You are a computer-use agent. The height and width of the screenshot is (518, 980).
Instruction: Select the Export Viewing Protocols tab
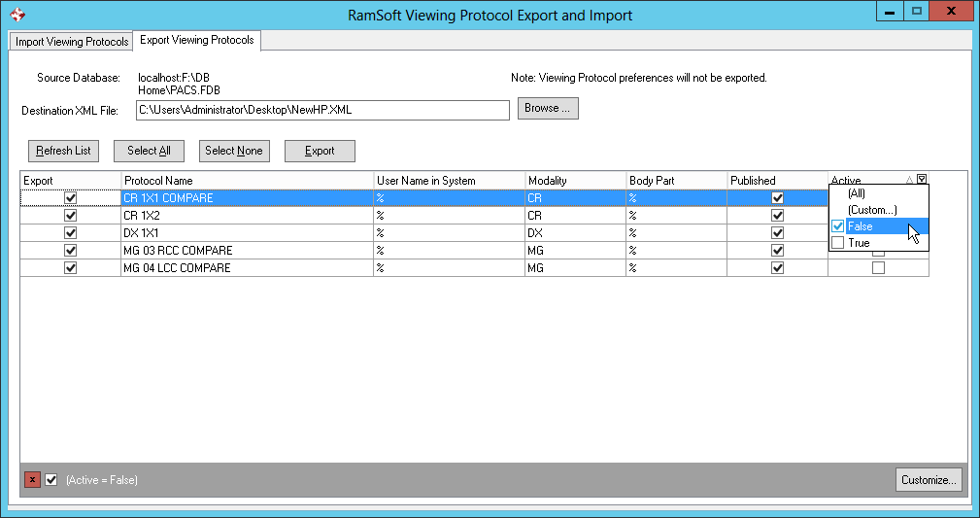pos(197,41)
